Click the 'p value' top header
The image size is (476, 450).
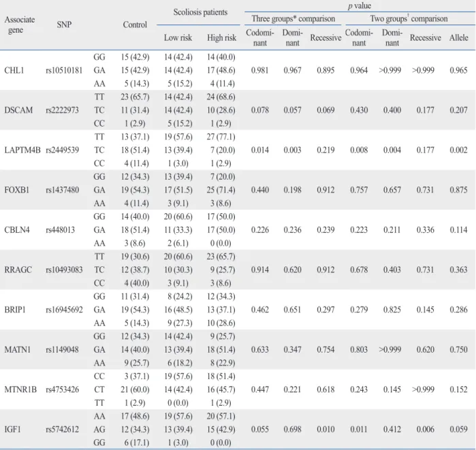pos(360,5)
